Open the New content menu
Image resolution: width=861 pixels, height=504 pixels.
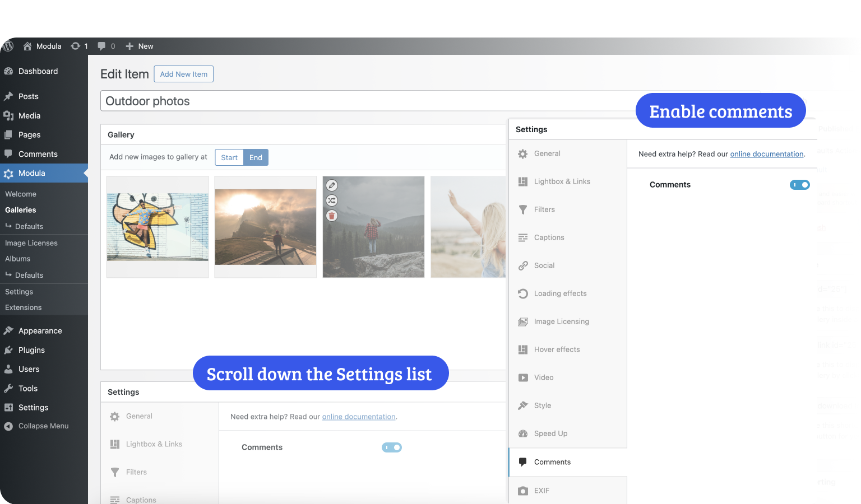click(140, 46)
